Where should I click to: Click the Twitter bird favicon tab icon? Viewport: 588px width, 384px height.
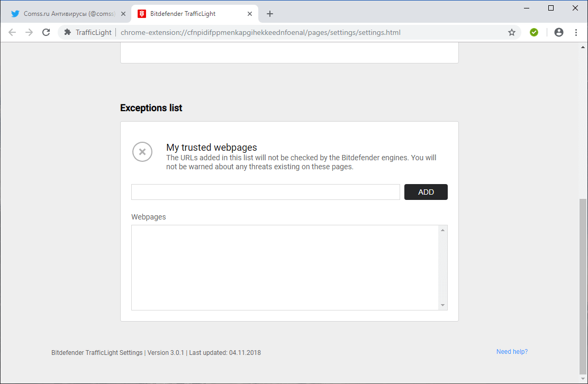pos(15,14)
